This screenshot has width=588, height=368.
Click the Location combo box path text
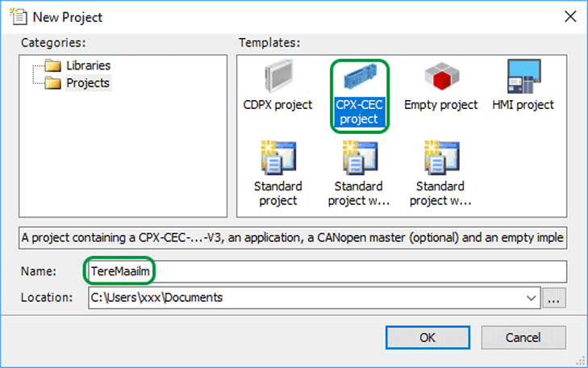pos(156,298)
